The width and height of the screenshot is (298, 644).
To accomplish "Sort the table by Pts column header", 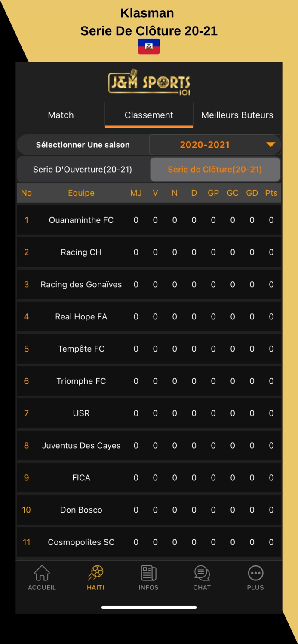I will coord(271,193).
